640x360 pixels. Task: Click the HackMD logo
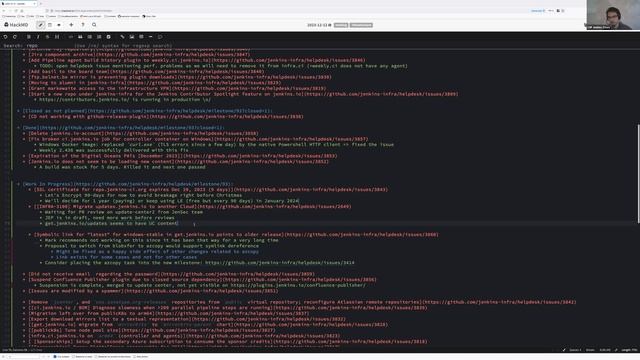(16, 25)
